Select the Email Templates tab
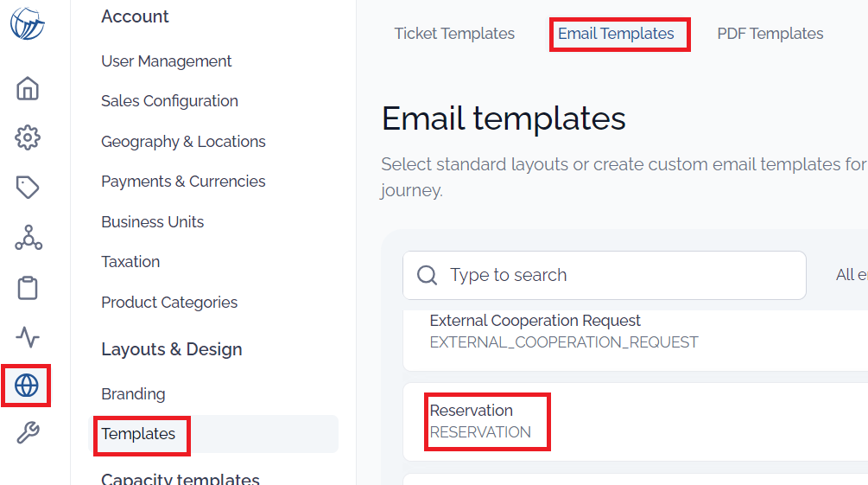The image size is (868, 485). coord(616,34)
